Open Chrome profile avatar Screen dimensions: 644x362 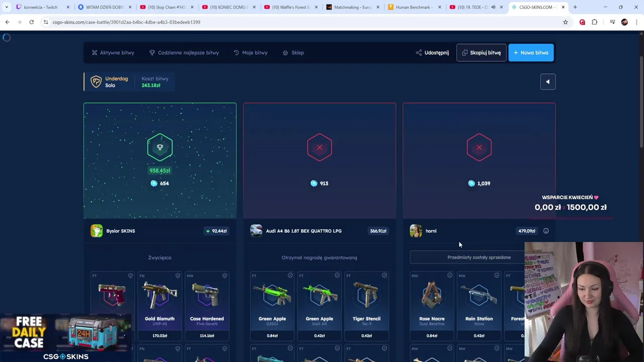point(624,22)
